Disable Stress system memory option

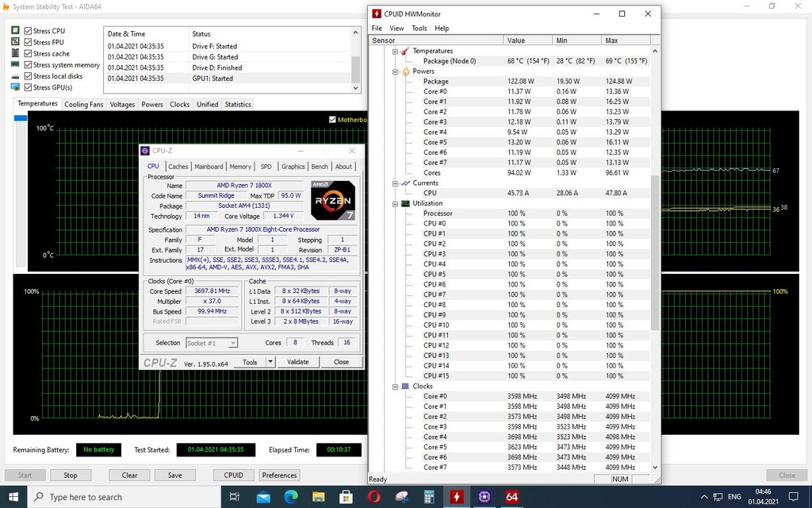28,65
